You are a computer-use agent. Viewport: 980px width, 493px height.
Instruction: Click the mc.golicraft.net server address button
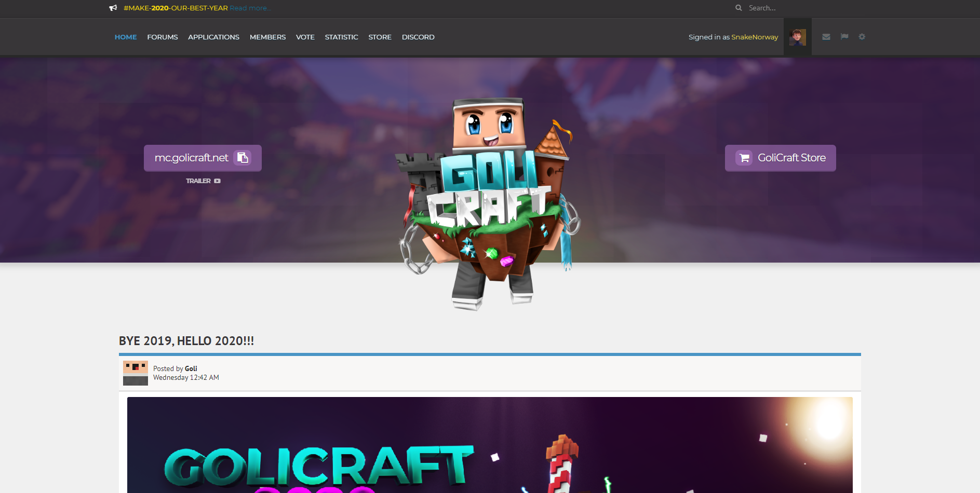[203, 158]
